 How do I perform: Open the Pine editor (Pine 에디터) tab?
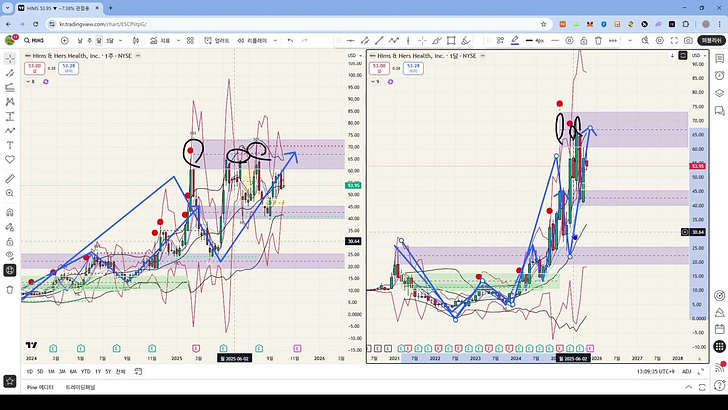point(40,387)
